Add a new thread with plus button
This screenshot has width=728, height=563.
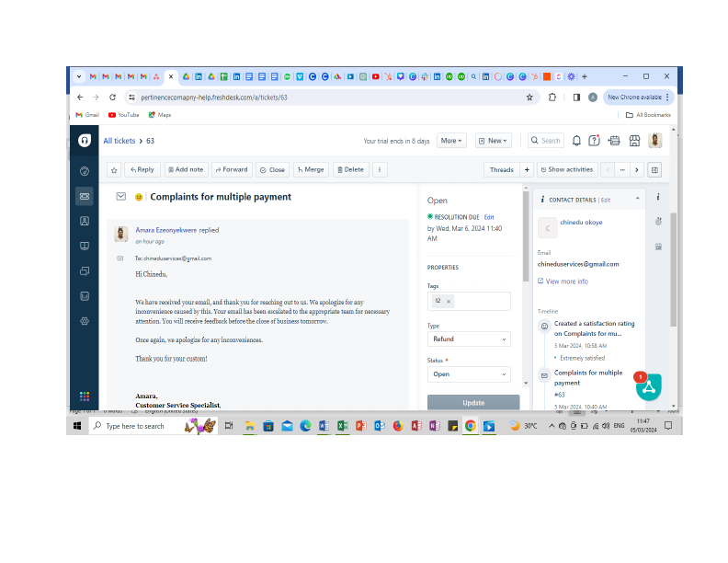coord(527,170)
